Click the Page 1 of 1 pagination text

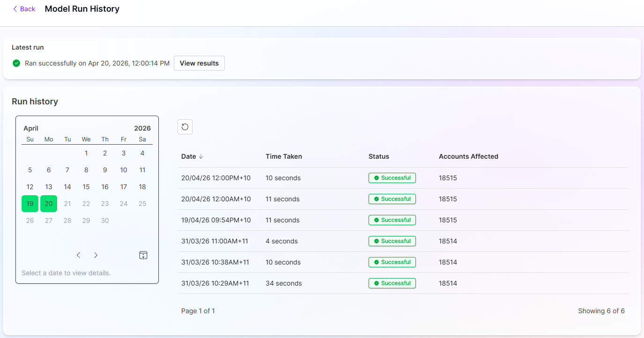click(x=198, y=310)
